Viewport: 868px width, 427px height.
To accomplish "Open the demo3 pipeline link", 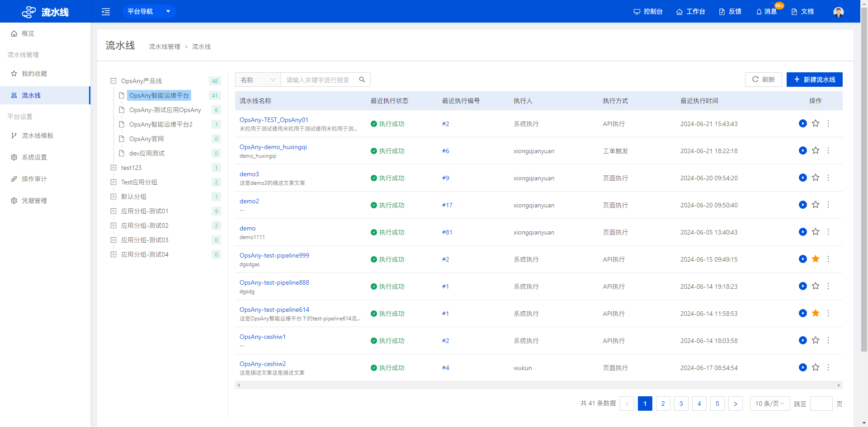I will 249,174.
